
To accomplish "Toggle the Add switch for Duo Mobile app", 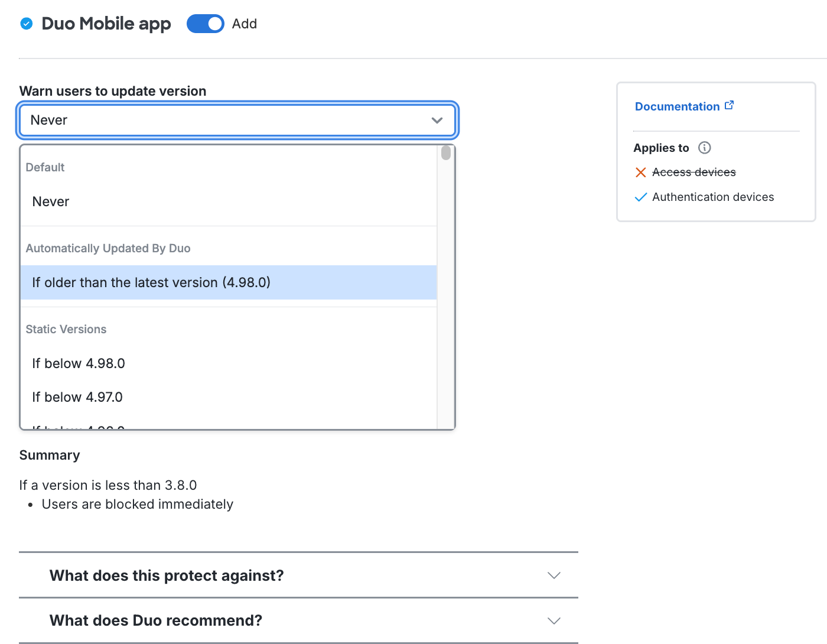I will click(205, 24).
